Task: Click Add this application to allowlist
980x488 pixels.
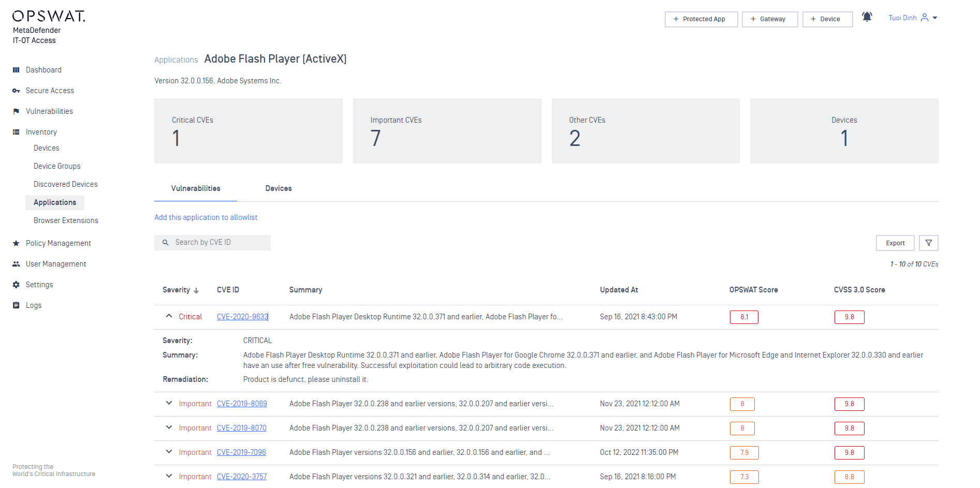Action: pyautogui.click(x=206, y=217)
